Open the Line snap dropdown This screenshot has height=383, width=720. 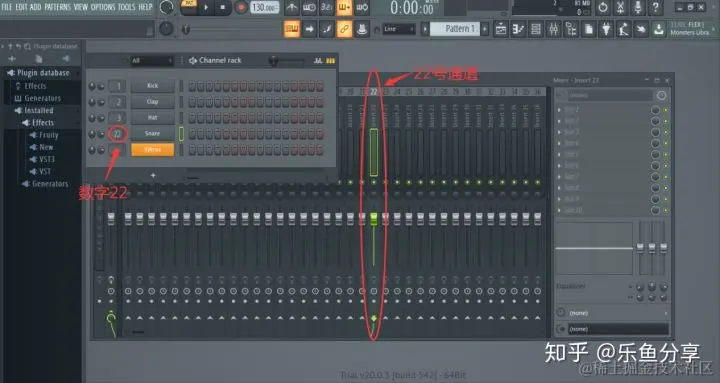(x=399, y=29)
